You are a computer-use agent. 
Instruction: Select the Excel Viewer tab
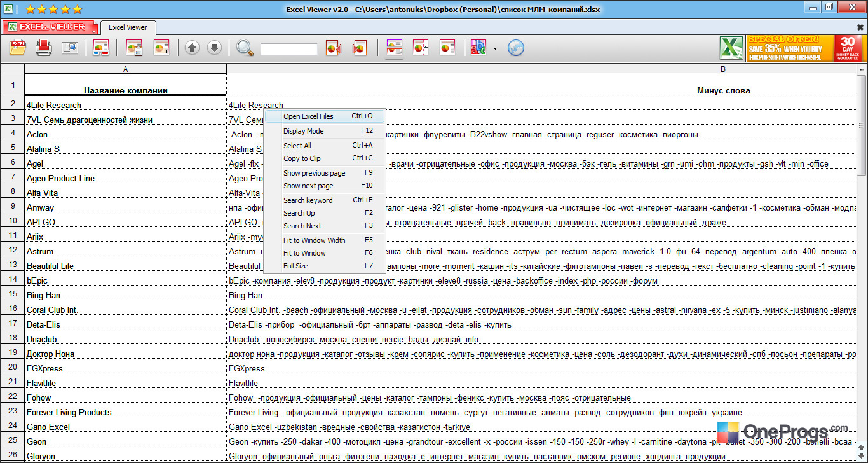point(128,28)
